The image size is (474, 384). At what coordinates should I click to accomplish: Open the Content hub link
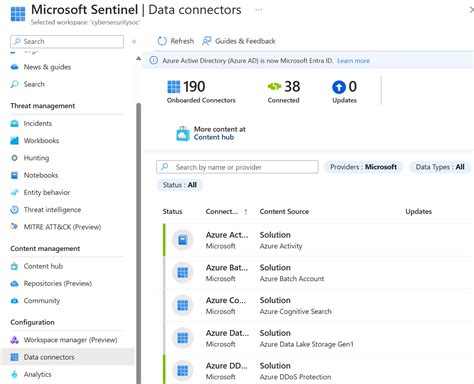(214, 137)
